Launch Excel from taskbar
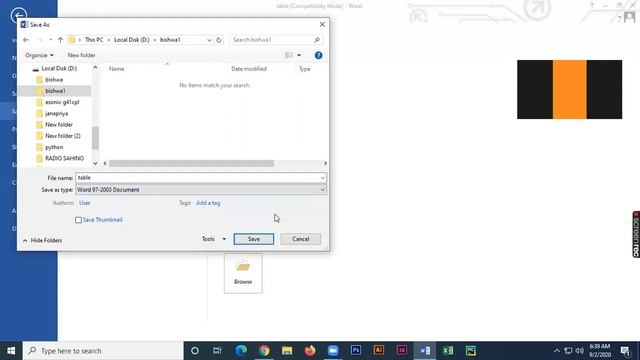Screen dimensions: 640x360 448,351
